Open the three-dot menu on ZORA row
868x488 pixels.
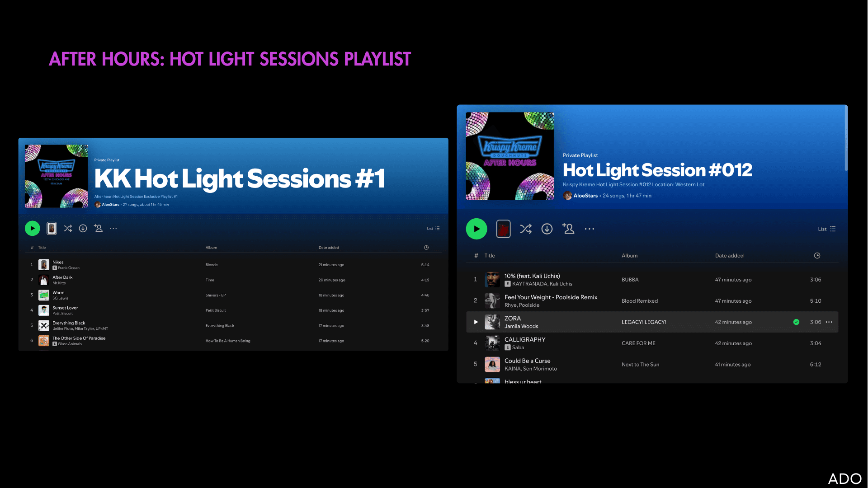829,322
